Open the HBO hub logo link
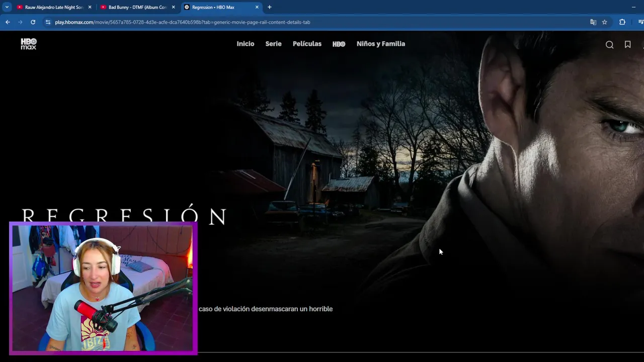 point(339,44)
